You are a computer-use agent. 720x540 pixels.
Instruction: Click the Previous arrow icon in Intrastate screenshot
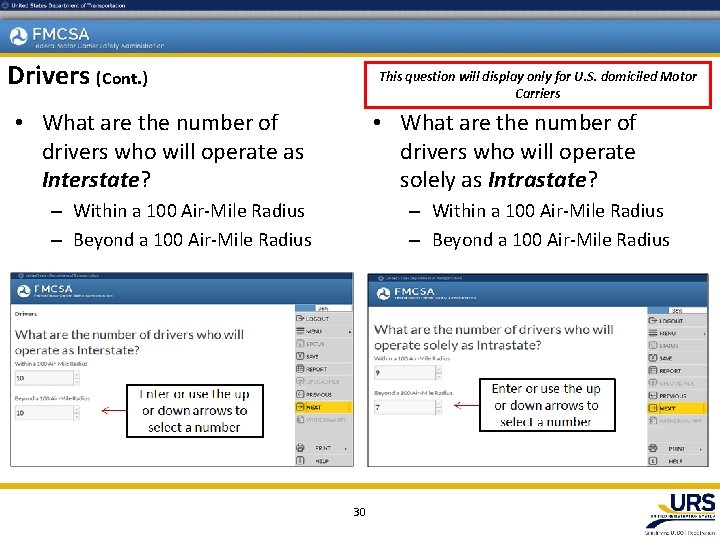coord(652,395)
